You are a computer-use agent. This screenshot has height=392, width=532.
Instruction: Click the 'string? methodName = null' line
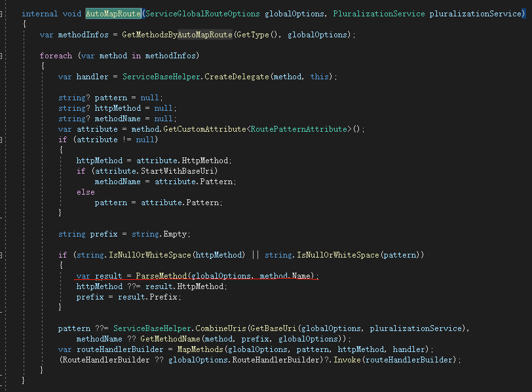(117, 119)
